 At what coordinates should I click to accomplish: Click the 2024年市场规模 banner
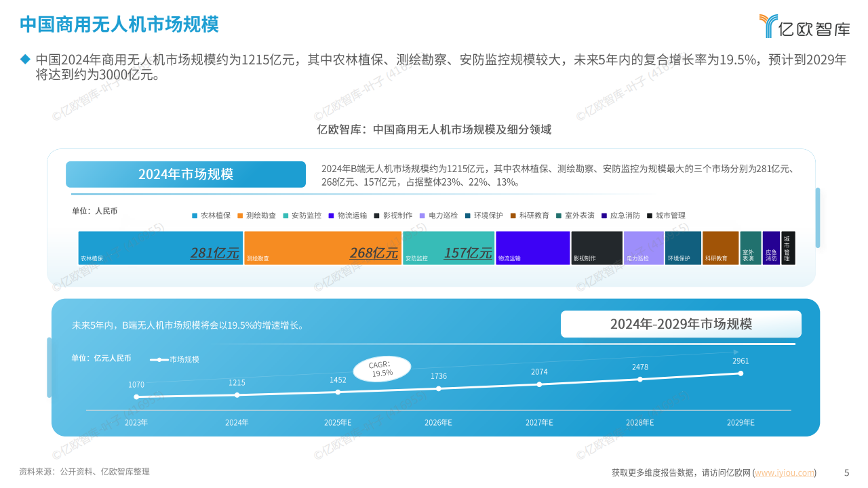pos(186,174)
